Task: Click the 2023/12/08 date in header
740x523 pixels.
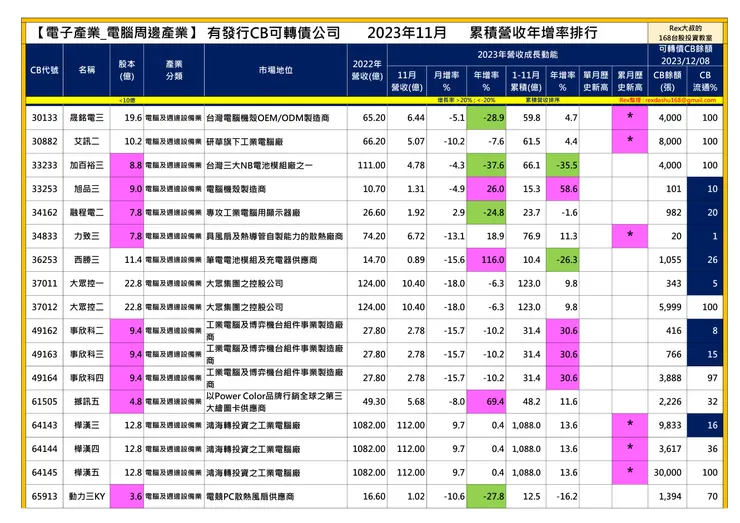Action: pos(685,61)
